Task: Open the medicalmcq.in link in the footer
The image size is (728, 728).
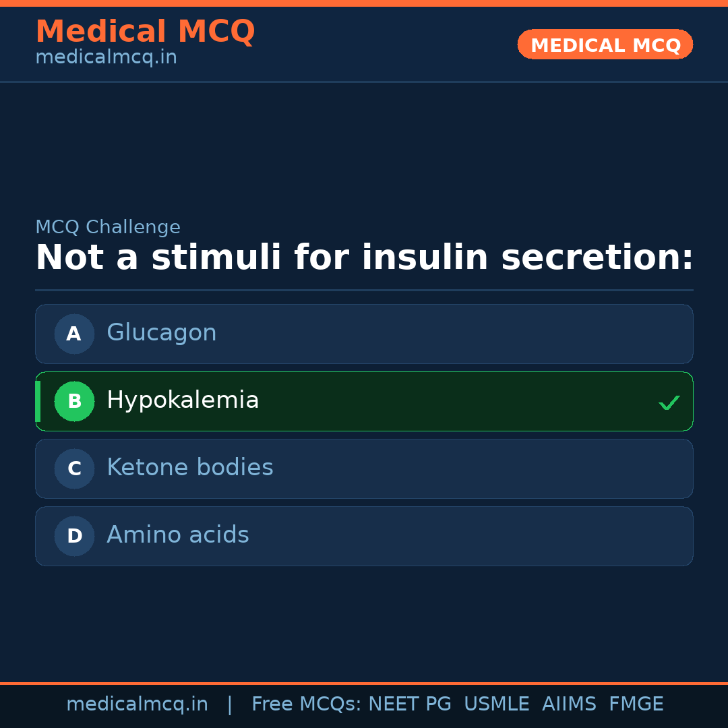Action: coord(137,704)
